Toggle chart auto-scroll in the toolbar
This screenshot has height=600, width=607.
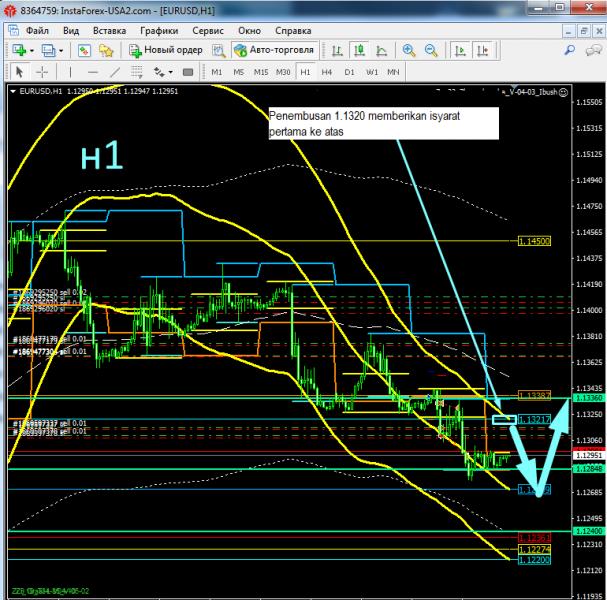point(460,50)
